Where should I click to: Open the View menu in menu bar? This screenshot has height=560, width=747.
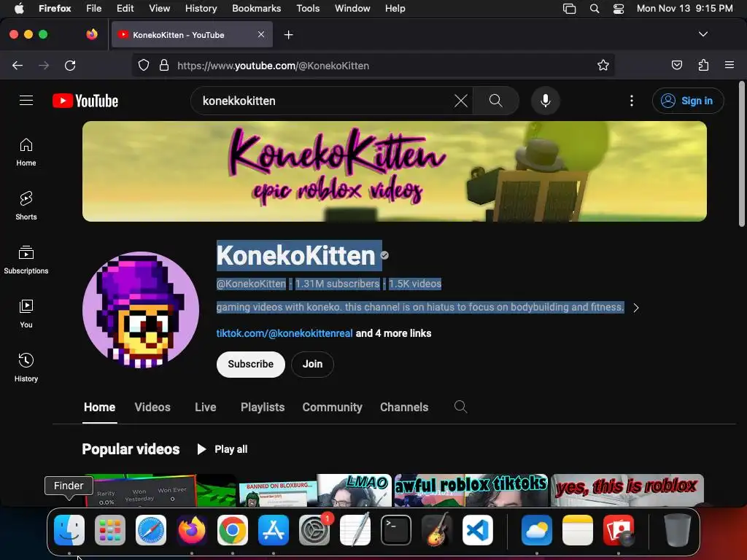pyautogui.click(x=159, y=8)
